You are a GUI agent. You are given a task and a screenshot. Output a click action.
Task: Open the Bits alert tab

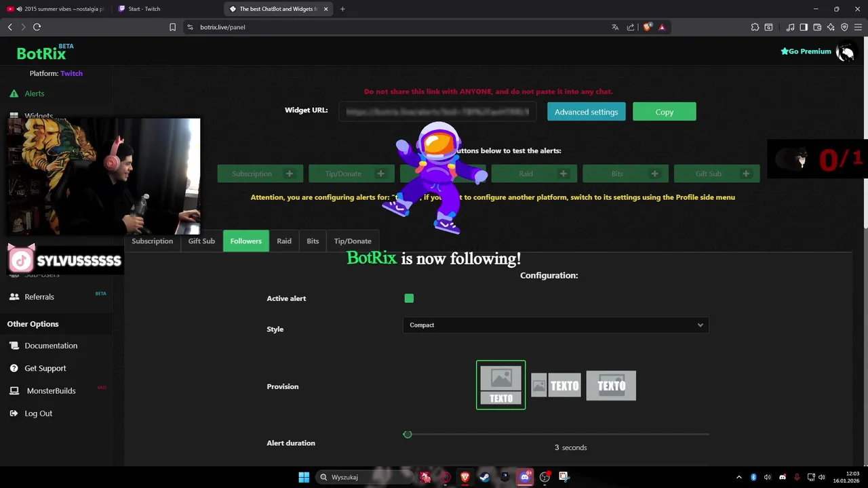(x=313, y=241)
